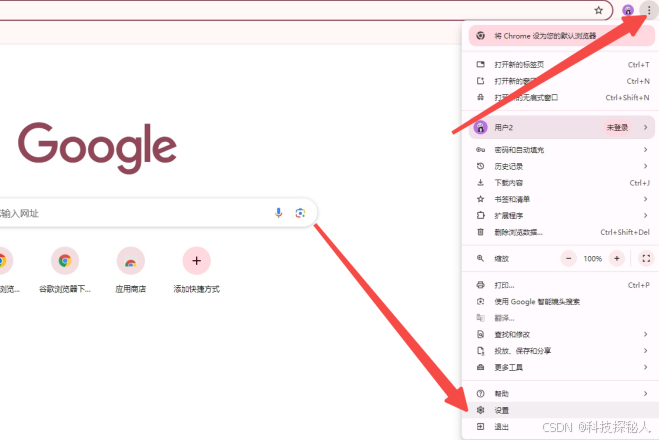The height and width of the screenshot is (441, 659).
Task: Open 下载内容 menu item
Action: coord(561,182)
